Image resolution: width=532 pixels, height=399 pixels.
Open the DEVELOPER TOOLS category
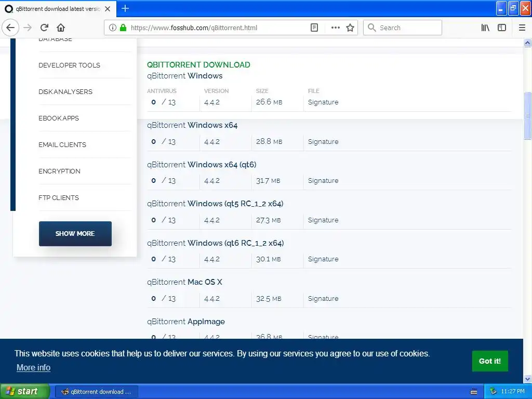69,65
